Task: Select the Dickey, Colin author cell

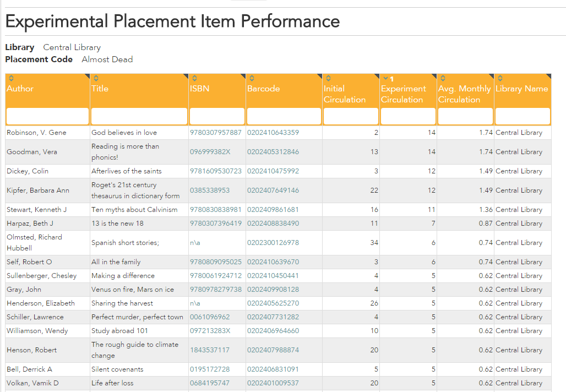Action: point(28,171)
